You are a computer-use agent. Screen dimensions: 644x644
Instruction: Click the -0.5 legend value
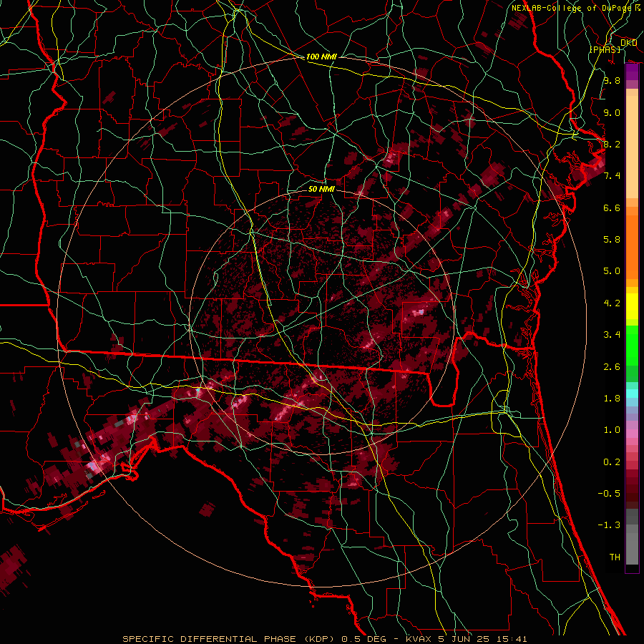[x=609, y=494]
